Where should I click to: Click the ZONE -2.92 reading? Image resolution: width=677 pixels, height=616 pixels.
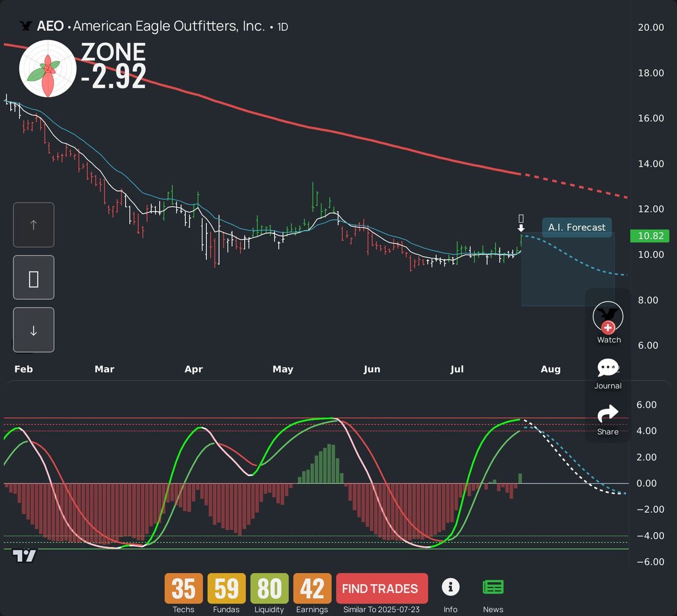(113, 65)
